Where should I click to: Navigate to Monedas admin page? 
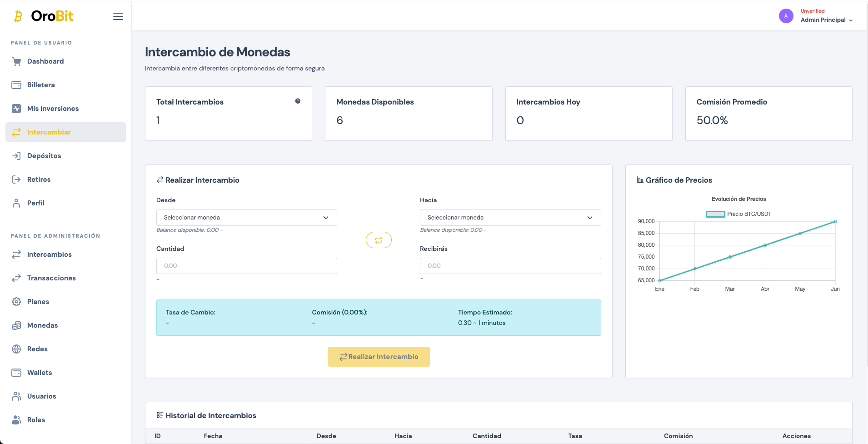[x=65, y=325]
